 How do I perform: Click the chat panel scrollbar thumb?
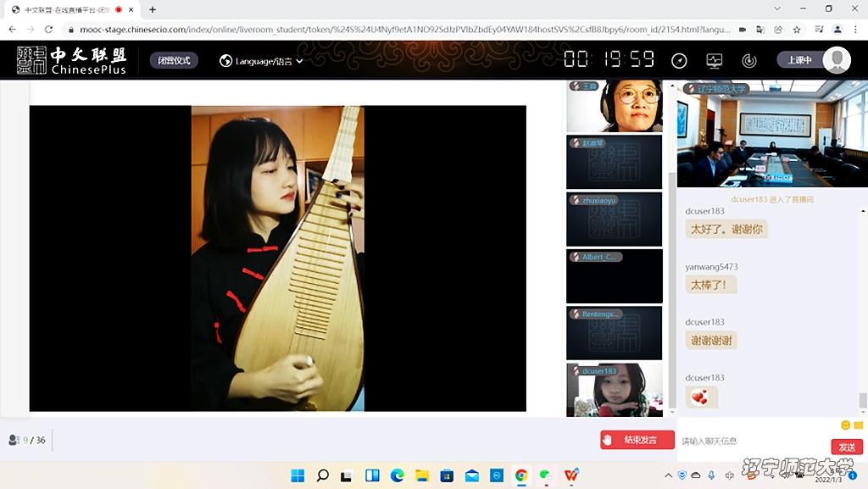[x=862, y=401]
